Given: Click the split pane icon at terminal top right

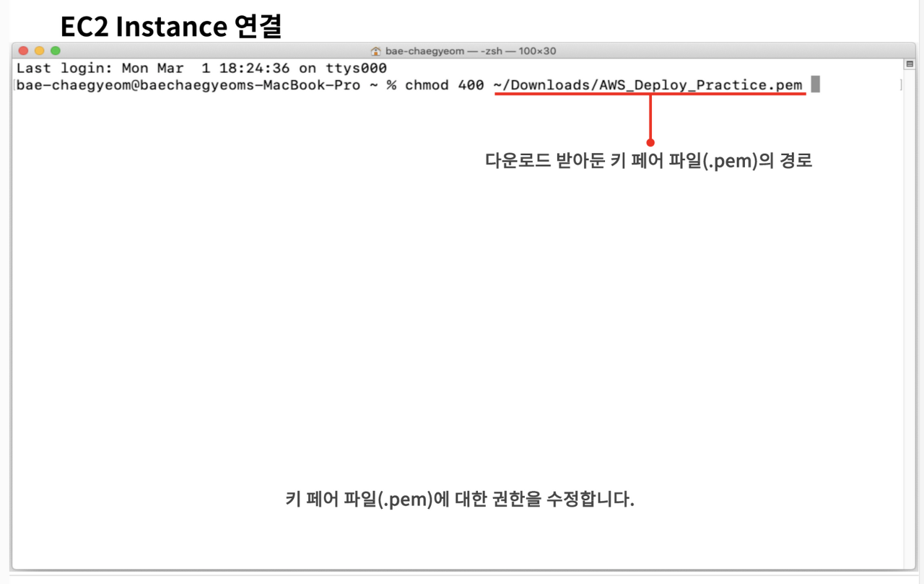Looking at the screenshot, I should (909, 64).
